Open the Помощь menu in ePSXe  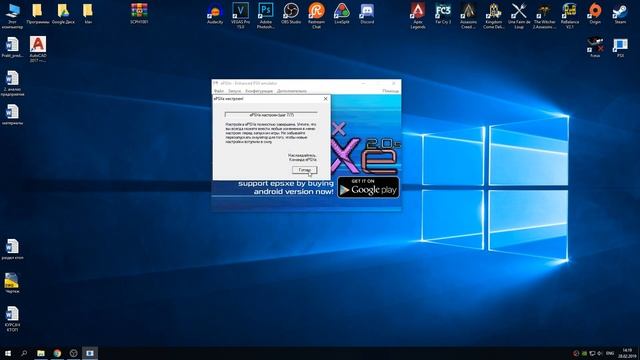pyautogui.click(x=390, y=91)
